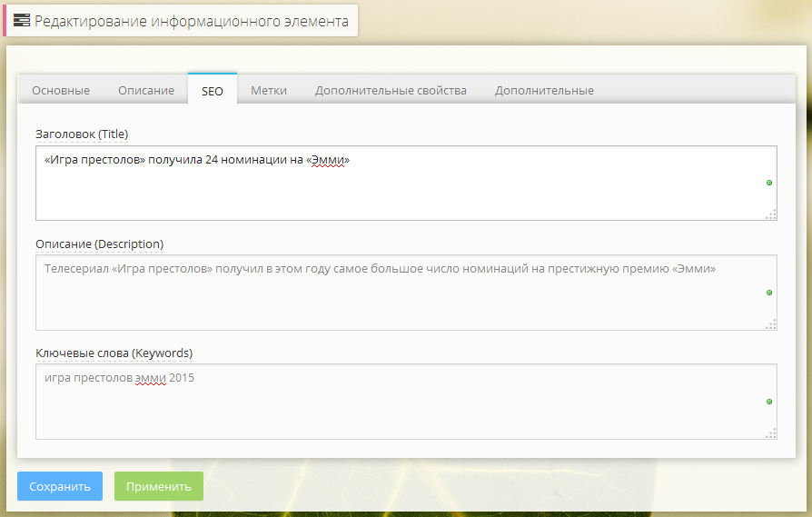Click heading Редактирование информационного элемента

pyautogui.click(x=191, y=21)
